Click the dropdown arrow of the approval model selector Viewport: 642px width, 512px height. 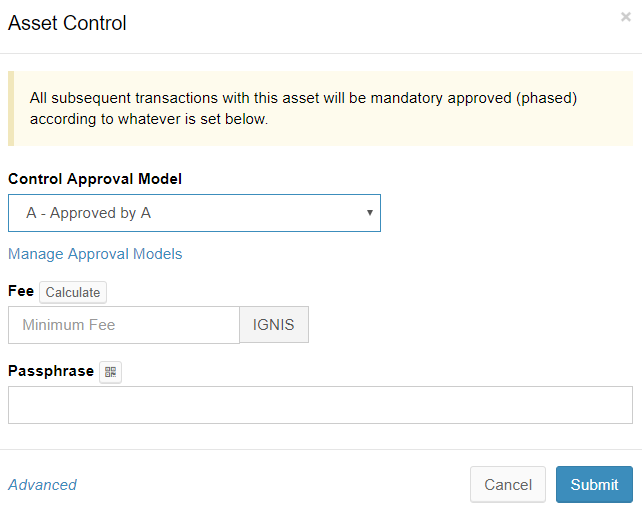point(369,213)
